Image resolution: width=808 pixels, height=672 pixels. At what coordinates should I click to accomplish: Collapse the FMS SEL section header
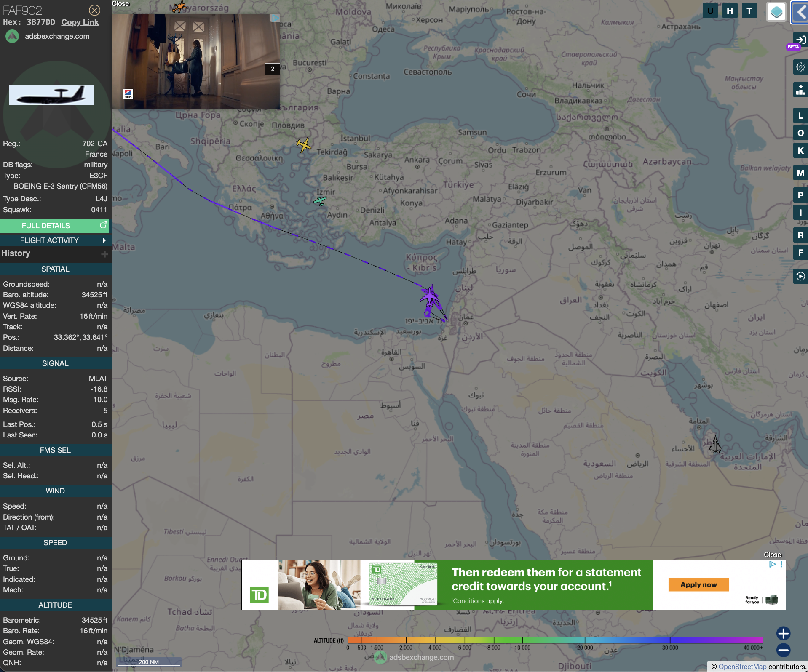tap(55, 450)
